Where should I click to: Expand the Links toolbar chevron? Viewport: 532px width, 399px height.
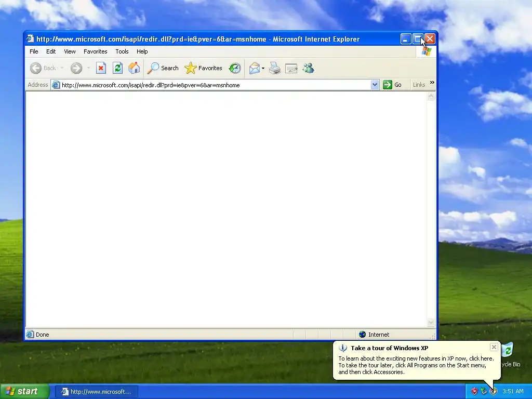point(432,83)
